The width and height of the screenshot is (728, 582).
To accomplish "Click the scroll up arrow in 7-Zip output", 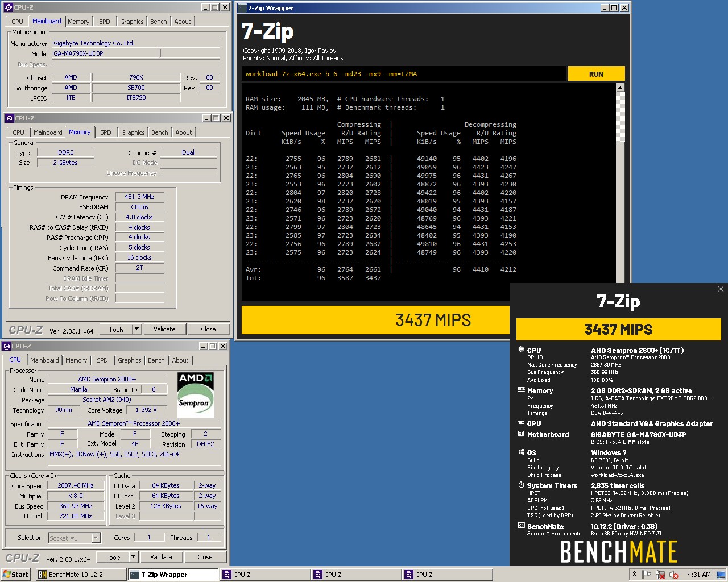I will point(620,88).
